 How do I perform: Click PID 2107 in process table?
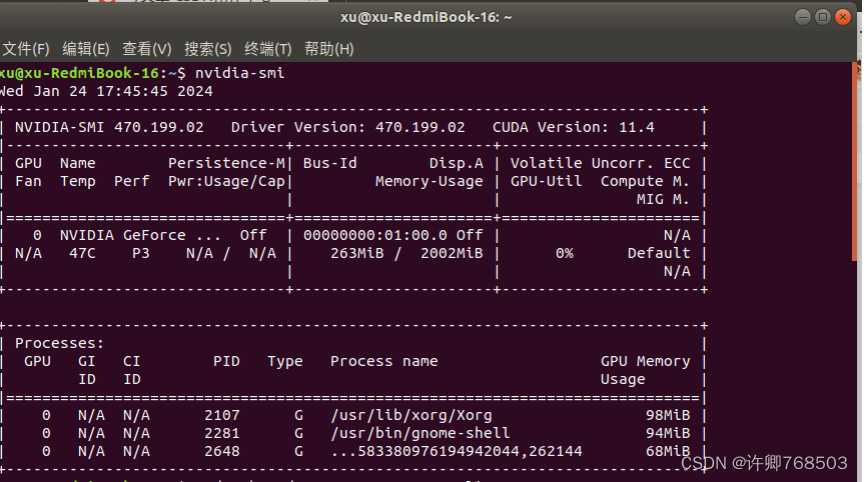coord(222,415)
